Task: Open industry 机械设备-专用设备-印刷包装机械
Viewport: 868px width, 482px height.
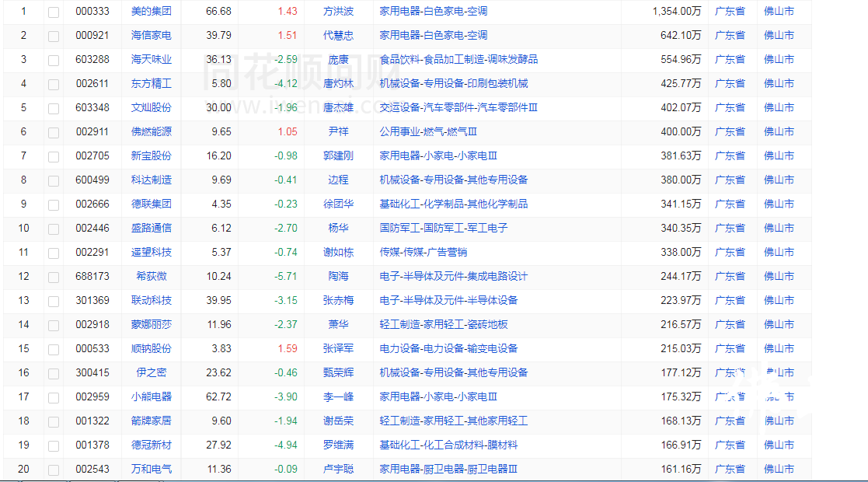Action: coord(454,84)
